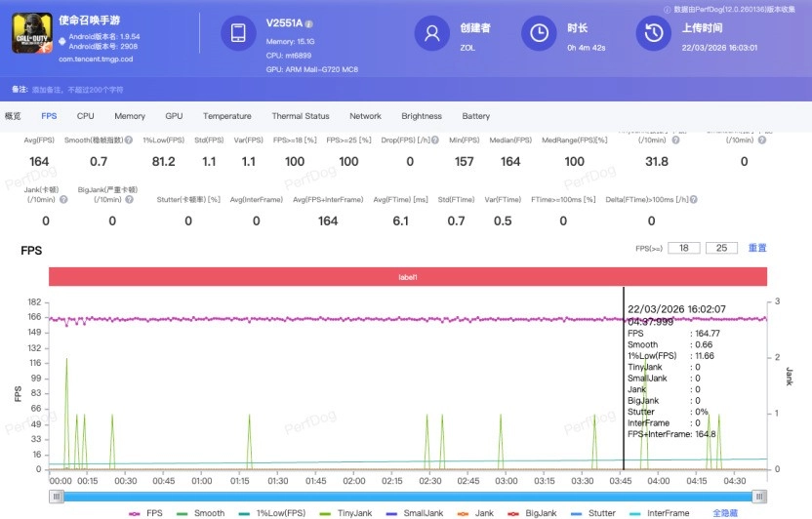Open help icon next to BigJank metric
The width and height of the screenshot is (812, 519).
pyautogui.click(x=130, y=199)
